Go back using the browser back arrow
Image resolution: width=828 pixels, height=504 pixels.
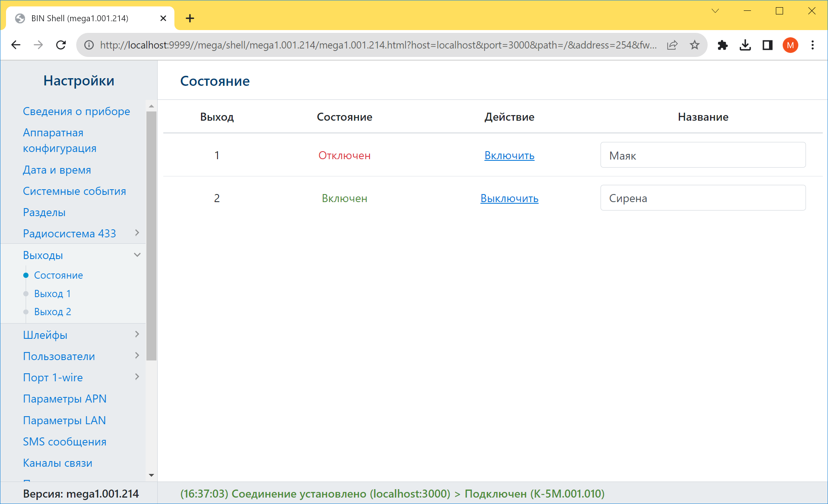coord(16,45)
